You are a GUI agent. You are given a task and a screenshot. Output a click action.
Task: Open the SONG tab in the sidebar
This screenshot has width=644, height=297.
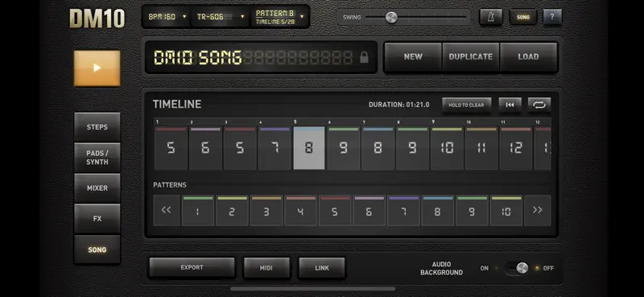coord(97,250)
